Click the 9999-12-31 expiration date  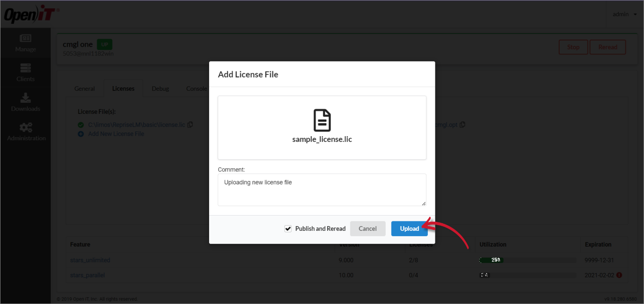[599, 260]
